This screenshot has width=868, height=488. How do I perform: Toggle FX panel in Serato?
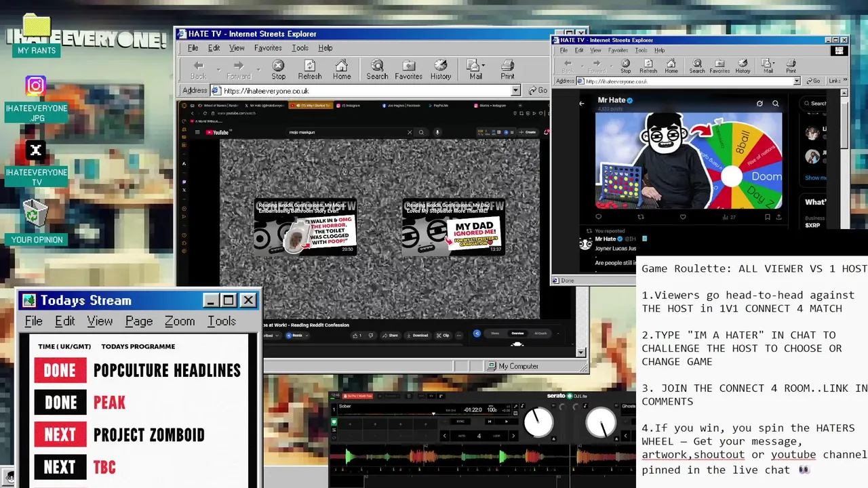point(431,396)
